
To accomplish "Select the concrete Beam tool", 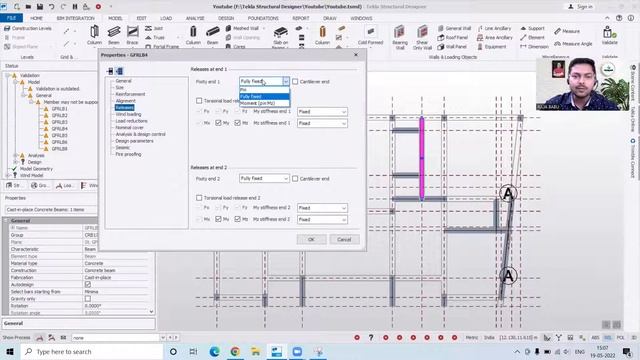I will point(212,35).
